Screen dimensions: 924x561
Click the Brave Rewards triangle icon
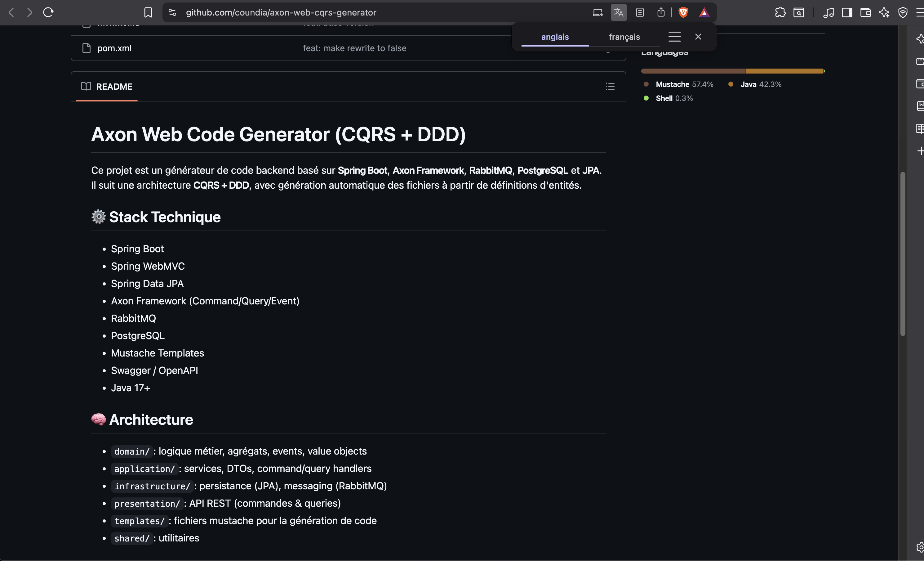(x=704, y=12)
